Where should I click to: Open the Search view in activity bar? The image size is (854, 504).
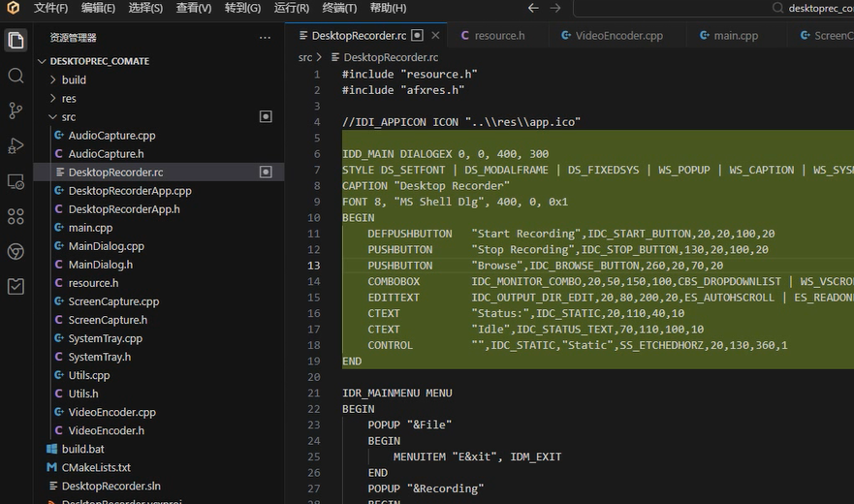coord(16,76)
